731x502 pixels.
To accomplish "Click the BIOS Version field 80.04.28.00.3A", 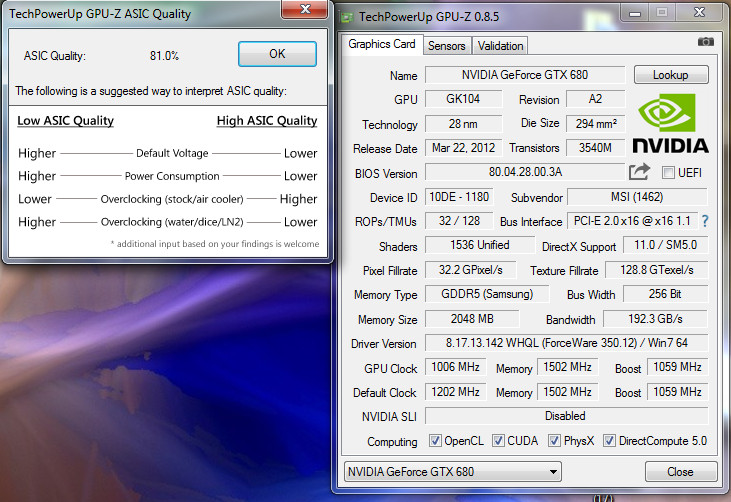I will pyautogui.click(x=524, y=172).
